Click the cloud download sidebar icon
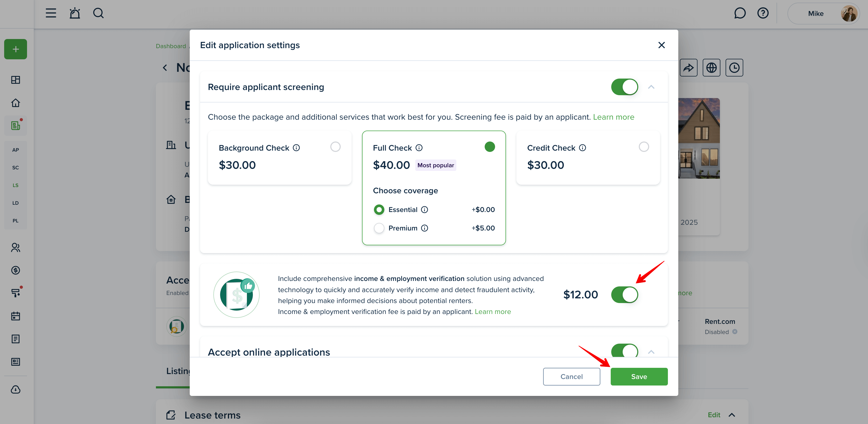This screenshot has height=424, width=868. tap(16, 390)
